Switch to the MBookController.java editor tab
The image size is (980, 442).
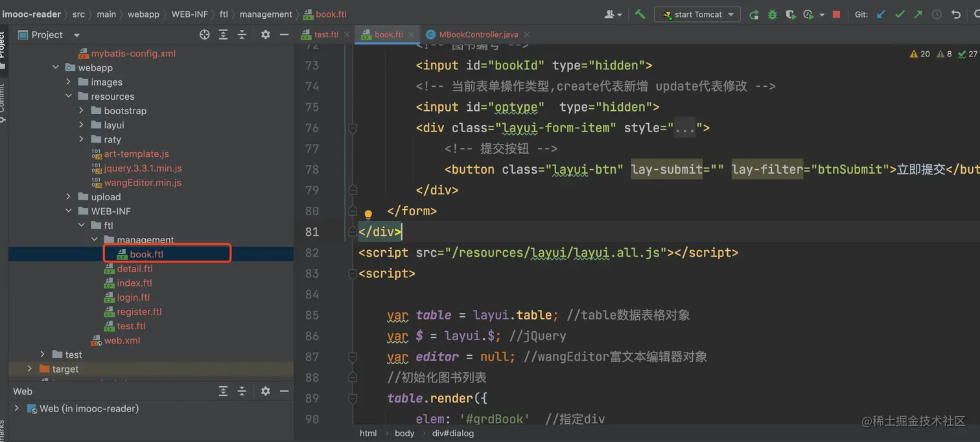click(x=478, y=34)
